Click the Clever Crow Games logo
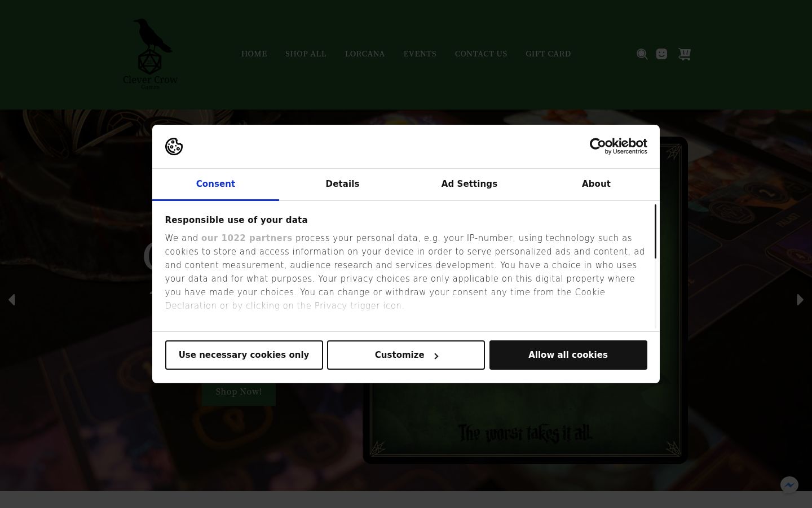This screenshot has height=508, width=812. (x=150, y=54)
